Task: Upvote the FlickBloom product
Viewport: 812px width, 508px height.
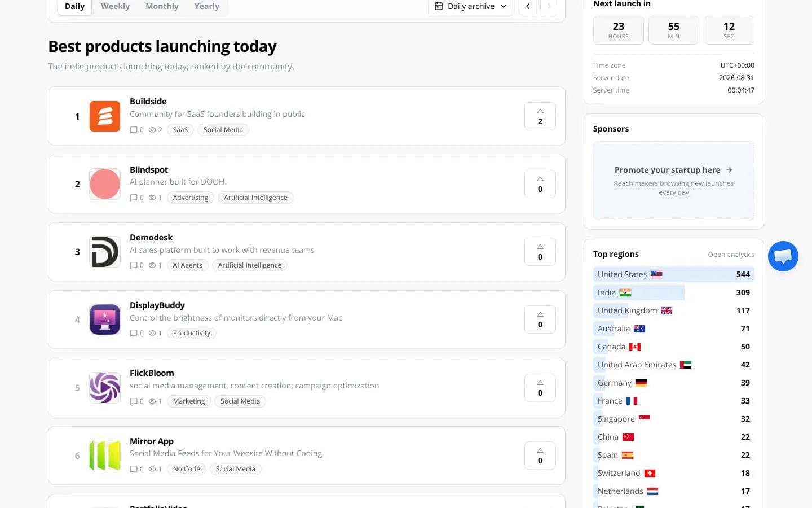Action: click(x=540, y=388)
